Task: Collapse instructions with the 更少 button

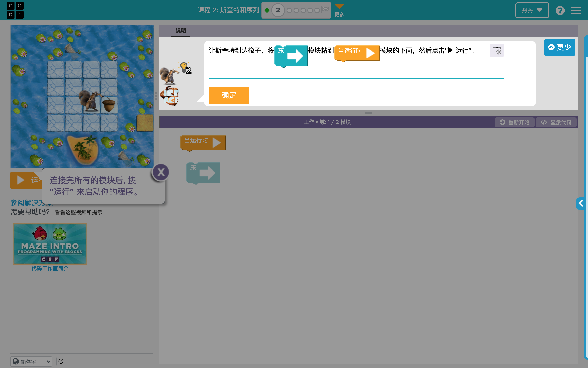Action: (560, 47)
